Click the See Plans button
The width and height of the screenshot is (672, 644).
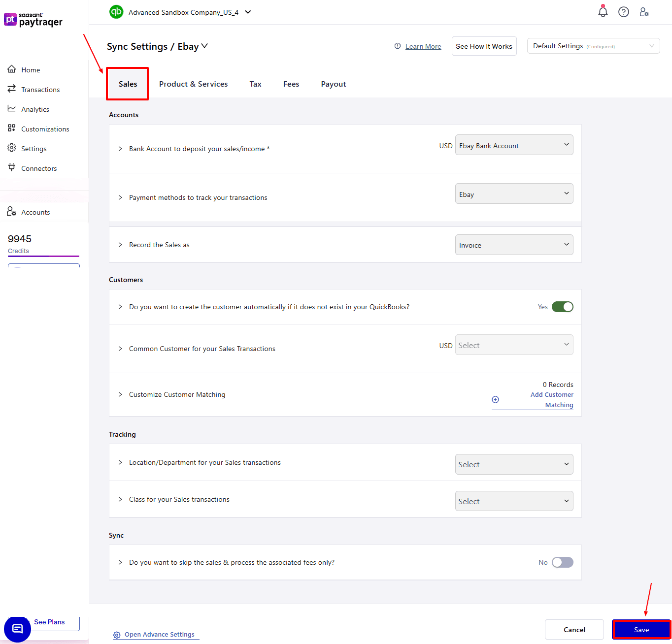pos(49,622)
